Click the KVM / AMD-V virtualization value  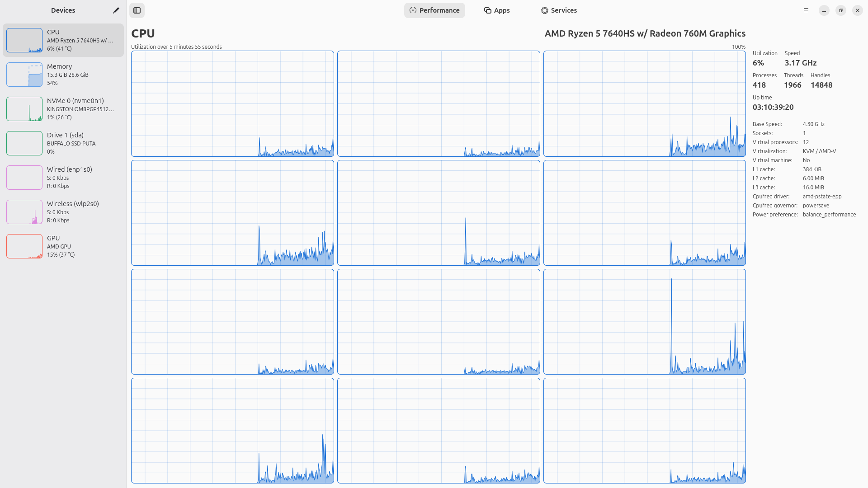click(819, 151)
